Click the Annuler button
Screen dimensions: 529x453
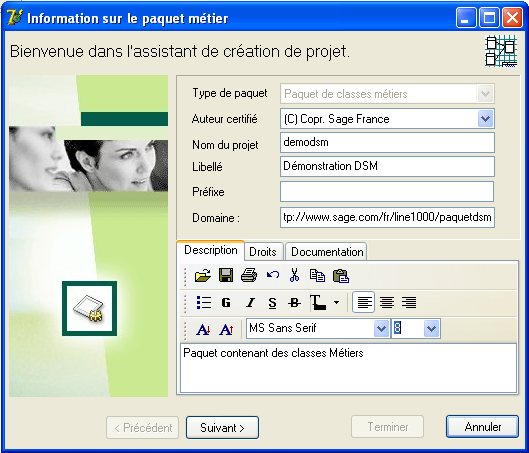click(x=482, y=427)
